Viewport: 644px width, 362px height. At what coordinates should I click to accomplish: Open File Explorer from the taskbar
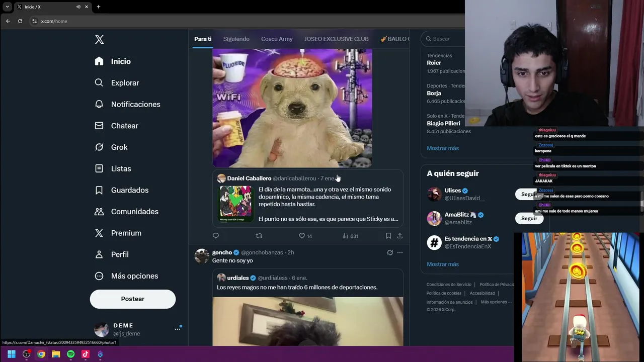[x=56, y=354]
